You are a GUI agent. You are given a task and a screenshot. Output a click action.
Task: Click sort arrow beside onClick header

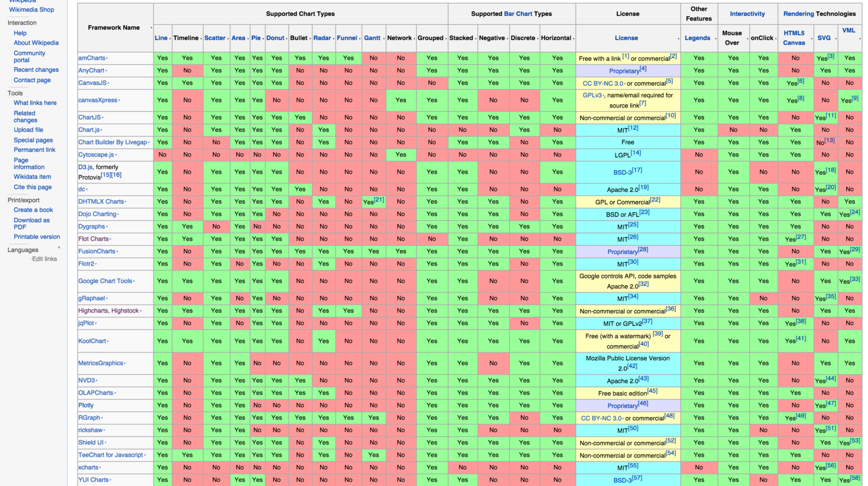[776, 39]
